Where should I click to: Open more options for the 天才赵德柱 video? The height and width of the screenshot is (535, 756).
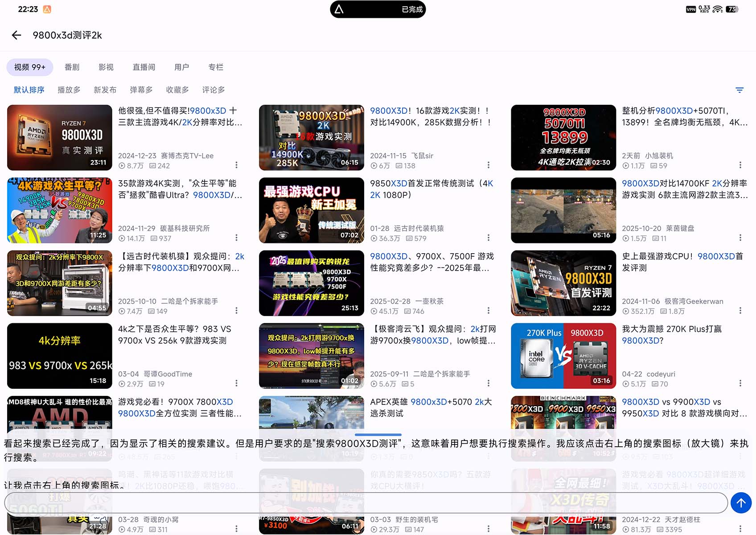coord(740,529)
